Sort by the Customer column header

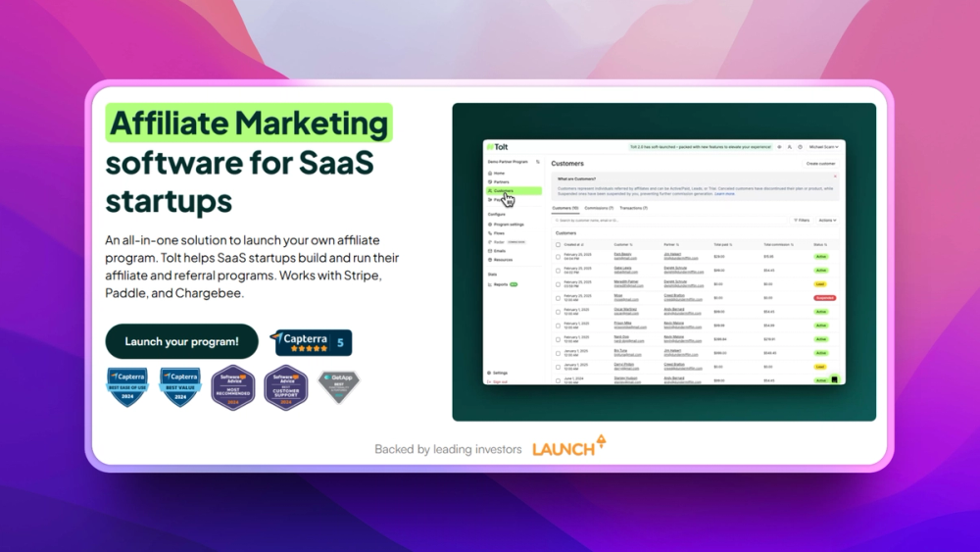[623, 244]
